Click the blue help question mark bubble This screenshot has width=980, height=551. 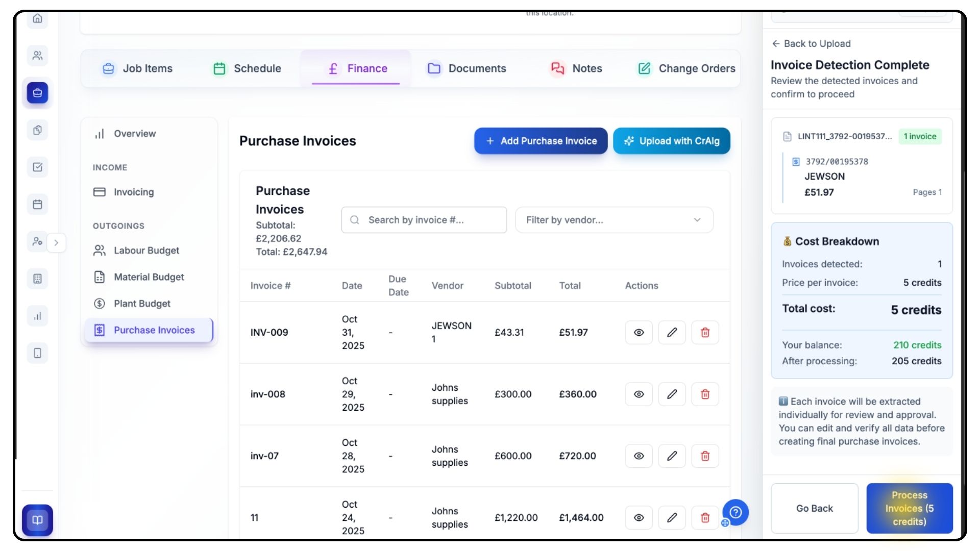click(x=736, y=512)
